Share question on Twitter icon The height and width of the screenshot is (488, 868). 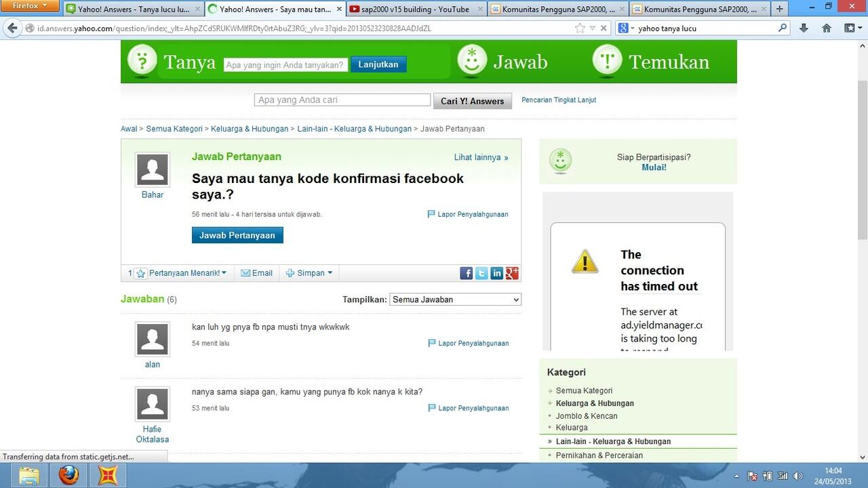coord(481,273)
